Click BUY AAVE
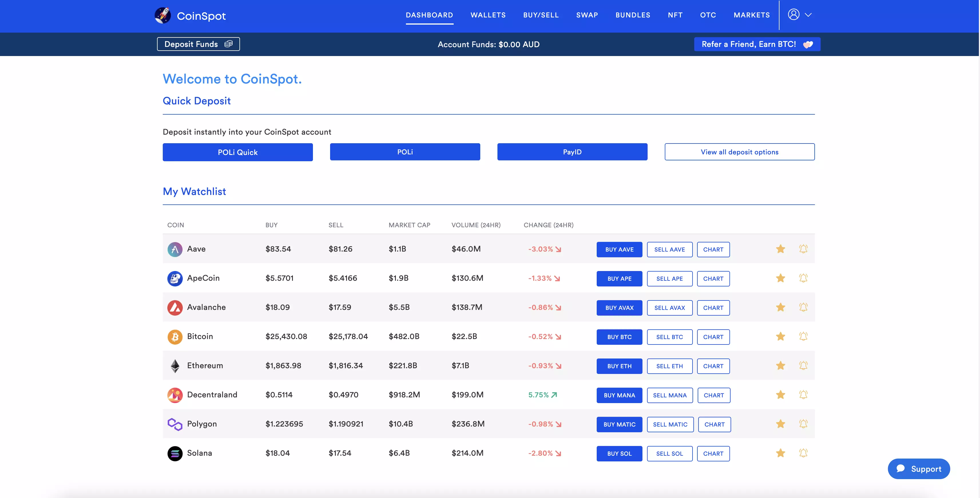Image resolution: width=980 pixels, height=498 pixels. coord(619,249)
